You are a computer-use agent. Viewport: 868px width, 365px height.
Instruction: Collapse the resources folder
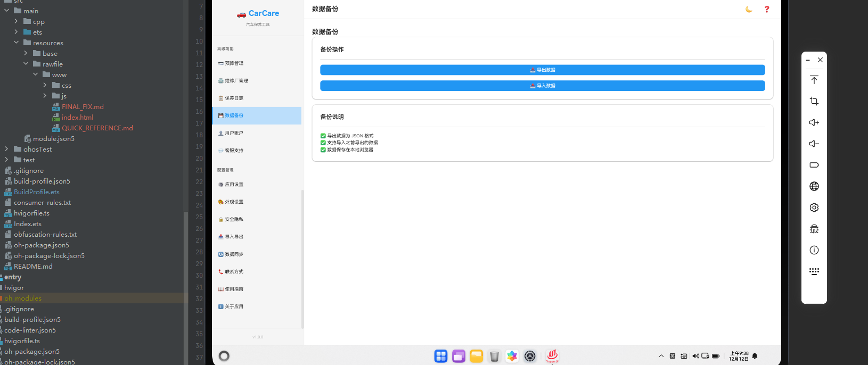[x=16, y=43]
